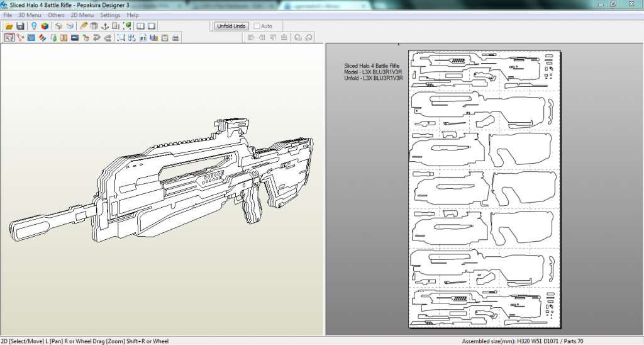Toggle the 2D window view icon
Viewport: 644px width, 345px height.
[152, 26]
